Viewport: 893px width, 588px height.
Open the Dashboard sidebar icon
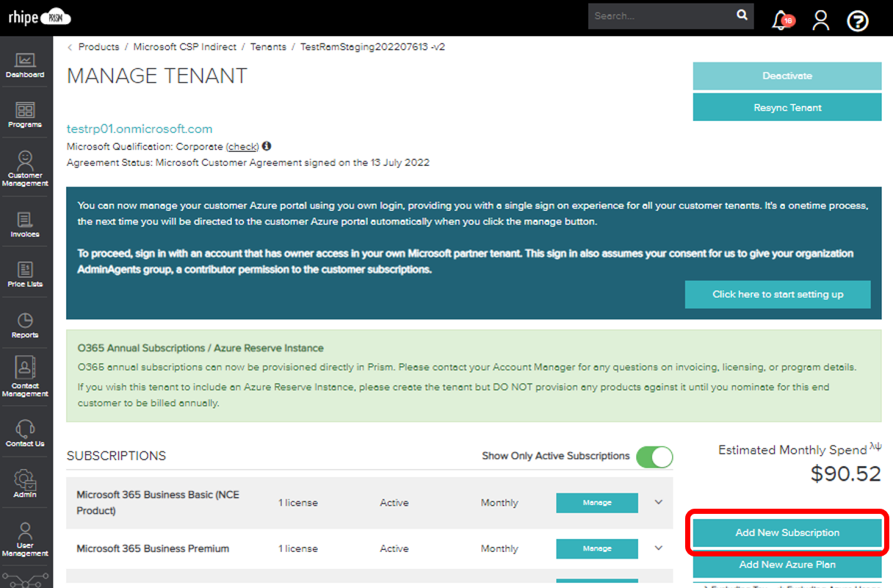point(25,65)
